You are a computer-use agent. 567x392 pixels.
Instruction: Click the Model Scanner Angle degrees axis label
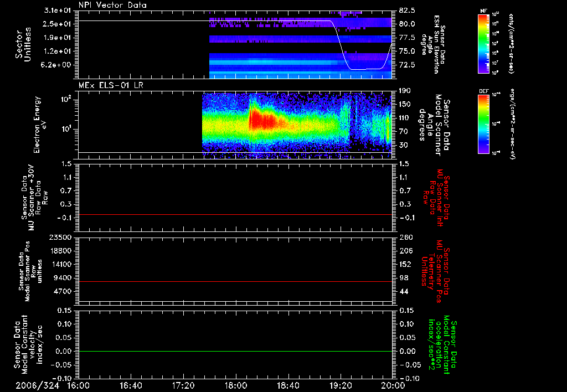tap(435, 125)
